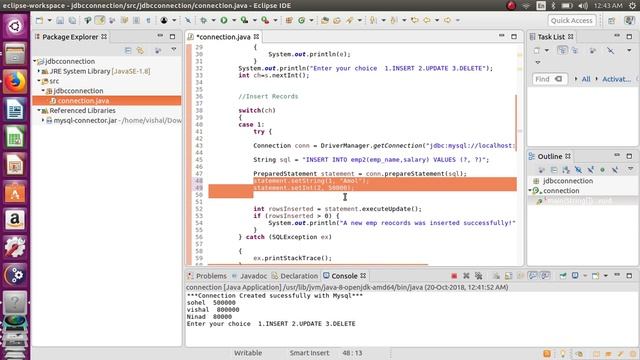Expand the mysql-connector.jar node
The height and width of the screenshot is (360, 640).
(43, 120)
